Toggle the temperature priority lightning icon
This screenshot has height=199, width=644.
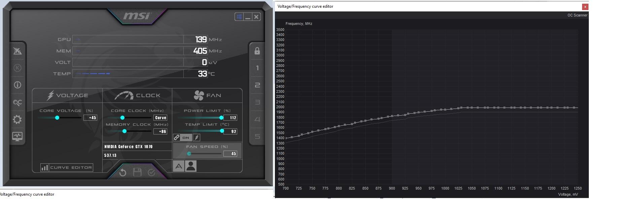coord(196,137)
